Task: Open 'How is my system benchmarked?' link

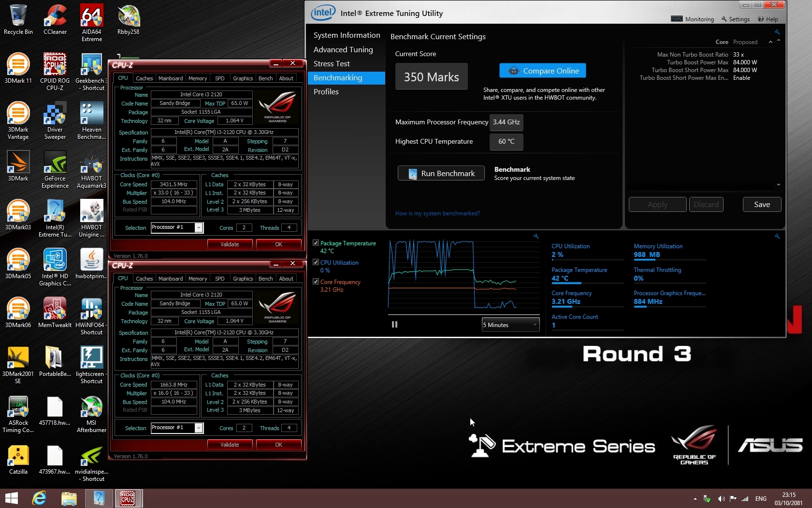Action: point(437,213)
